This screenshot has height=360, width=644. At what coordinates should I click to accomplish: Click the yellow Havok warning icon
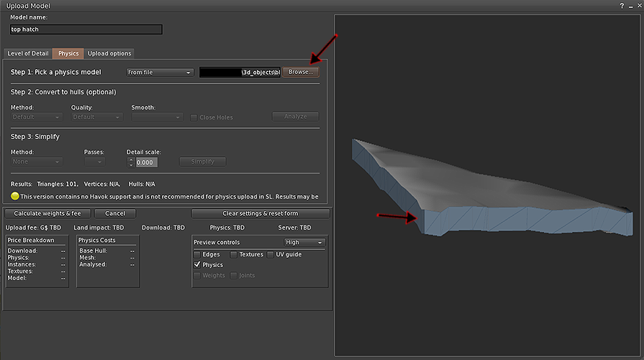14,196
